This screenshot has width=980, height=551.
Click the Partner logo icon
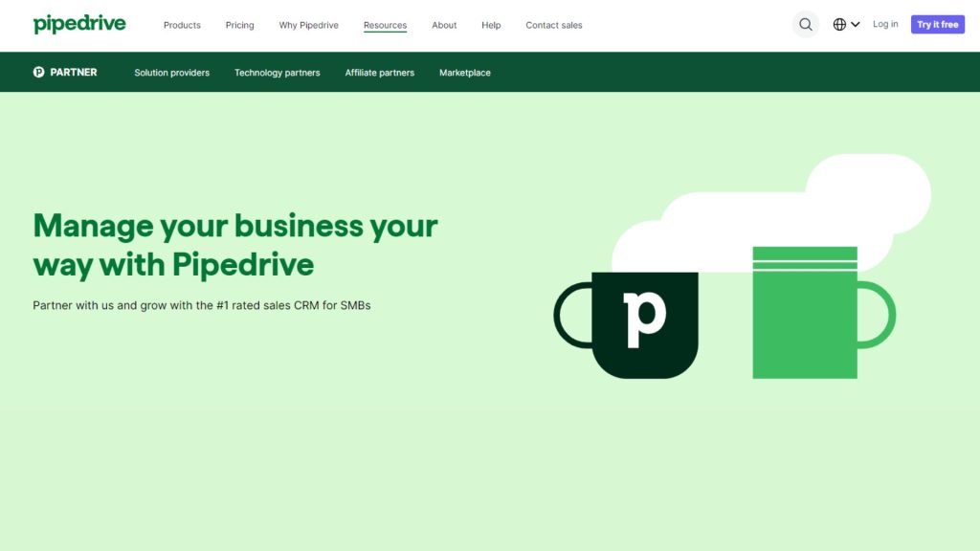pos(38,72)
